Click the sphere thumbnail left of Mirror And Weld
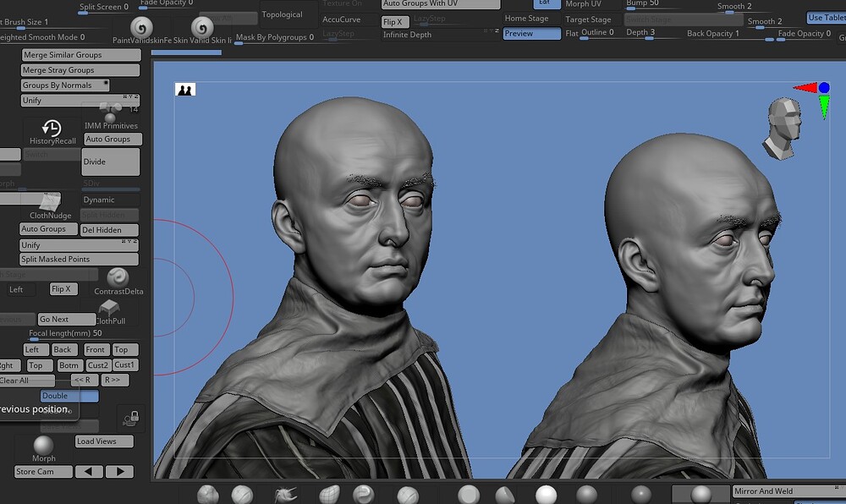846x504 pixels. tap(700, 494)
